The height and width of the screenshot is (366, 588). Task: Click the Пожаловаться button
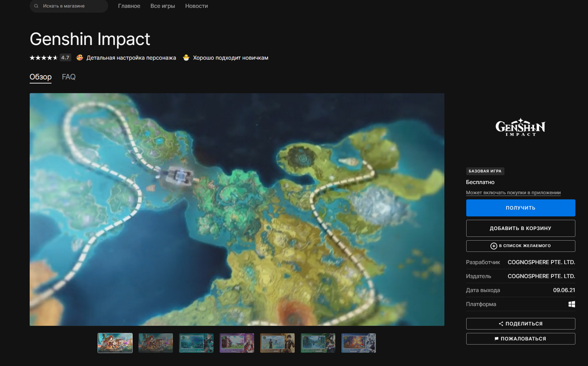click(x=520, y=339)
